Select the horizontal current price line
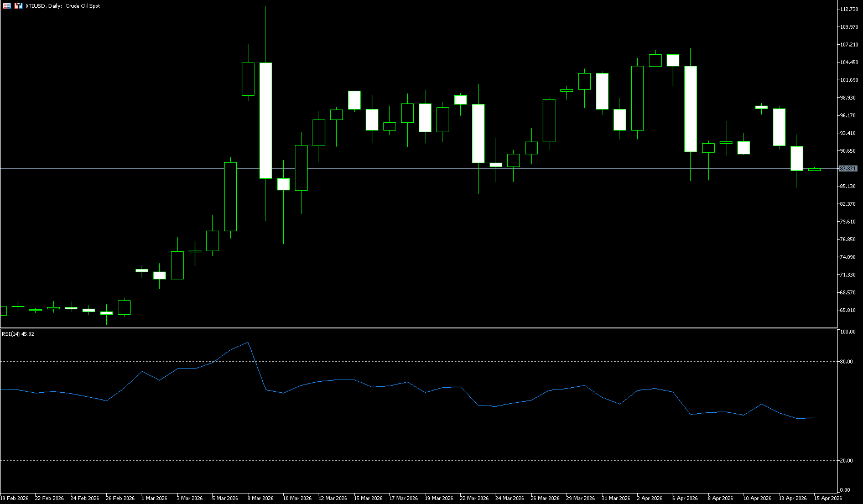This screenshot has width=863, height=504. [387, 168]
